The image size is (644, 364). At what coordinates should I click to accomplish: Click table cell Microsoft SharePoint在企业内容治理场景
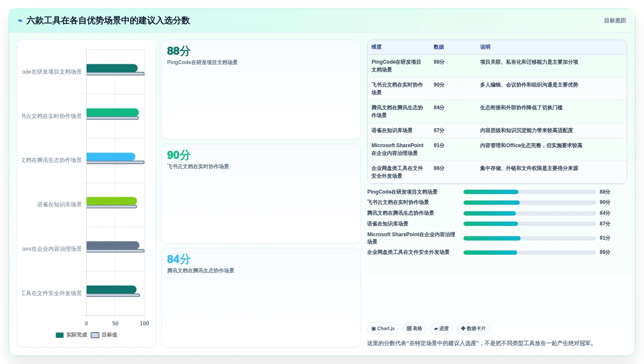(398, 149)
